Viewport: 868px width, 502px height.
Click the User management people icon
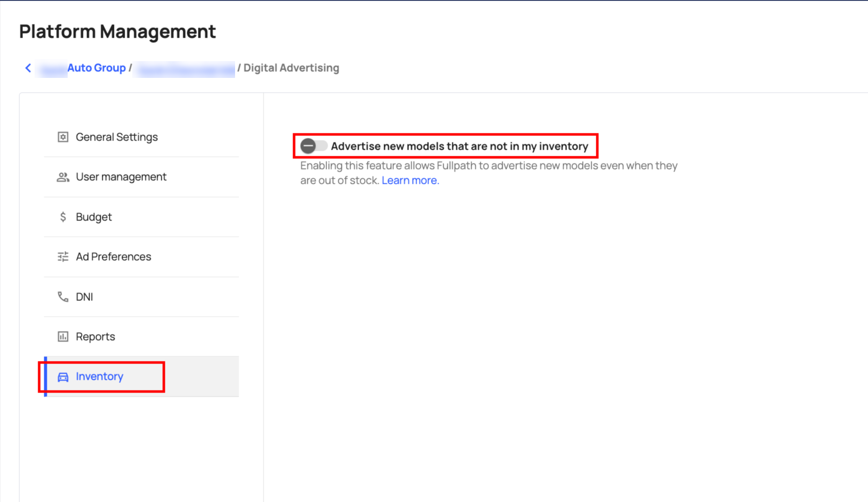click(63, 177)
